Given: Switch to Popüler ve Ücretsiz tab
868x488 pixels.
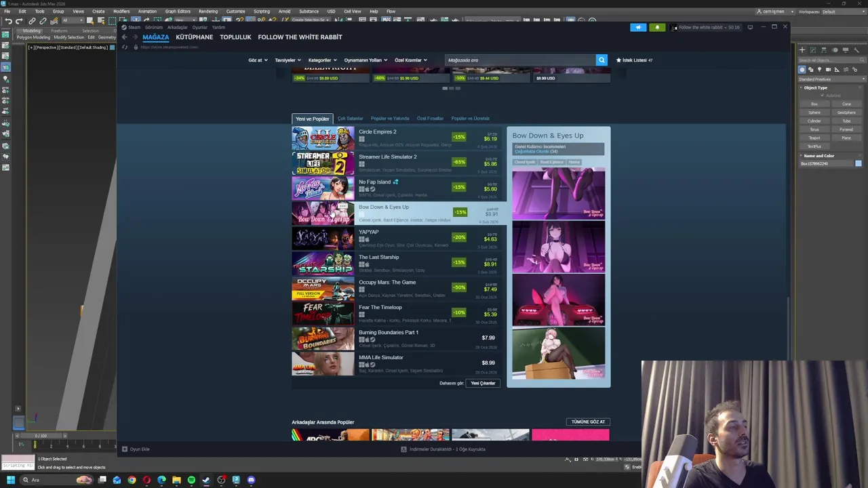Looking at the screenshot, I should [x=470, y=119].
